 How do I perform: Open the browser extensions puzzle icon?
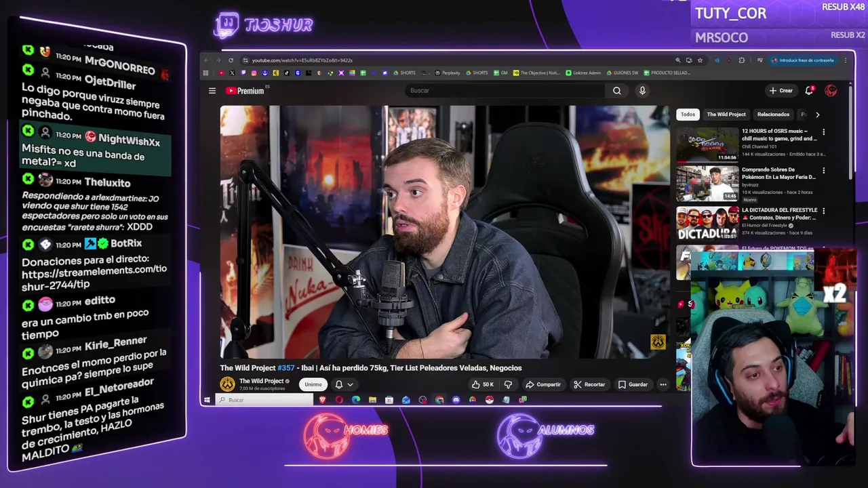[x=741, y=60]
